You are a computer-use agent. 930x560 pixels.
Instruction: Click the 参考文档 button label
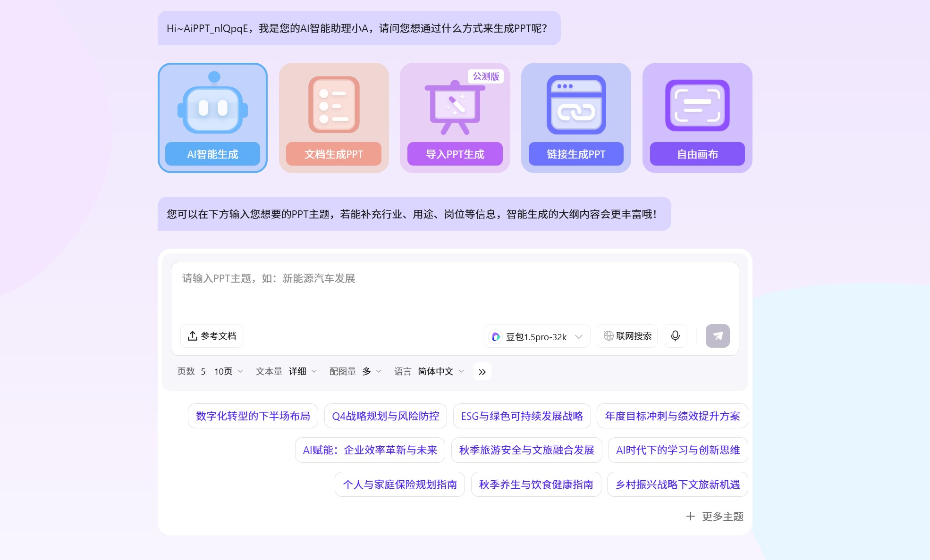(218, 336)
